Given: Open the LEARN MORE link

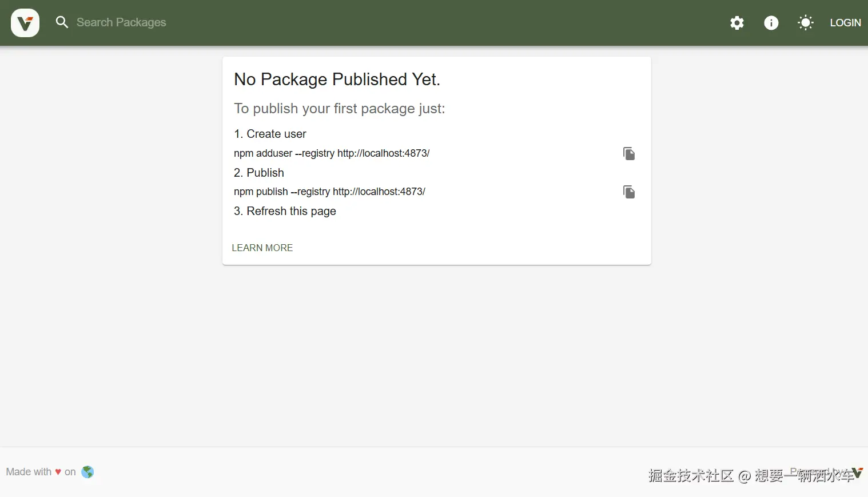Looking at the screenshot, I should [x=262, y=248].
